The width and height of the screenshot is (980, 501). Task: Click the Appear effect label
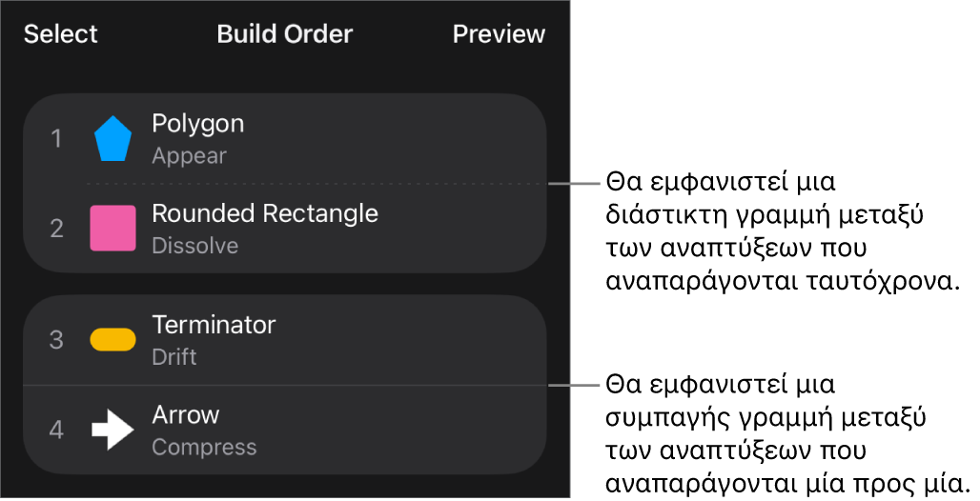[x=189, y=156]
